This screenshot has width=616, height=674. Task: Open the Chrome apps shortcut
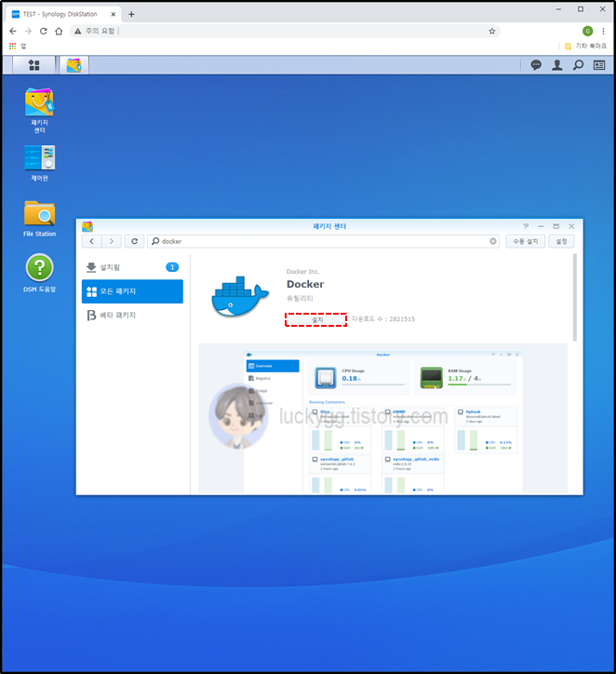point(17,46)
